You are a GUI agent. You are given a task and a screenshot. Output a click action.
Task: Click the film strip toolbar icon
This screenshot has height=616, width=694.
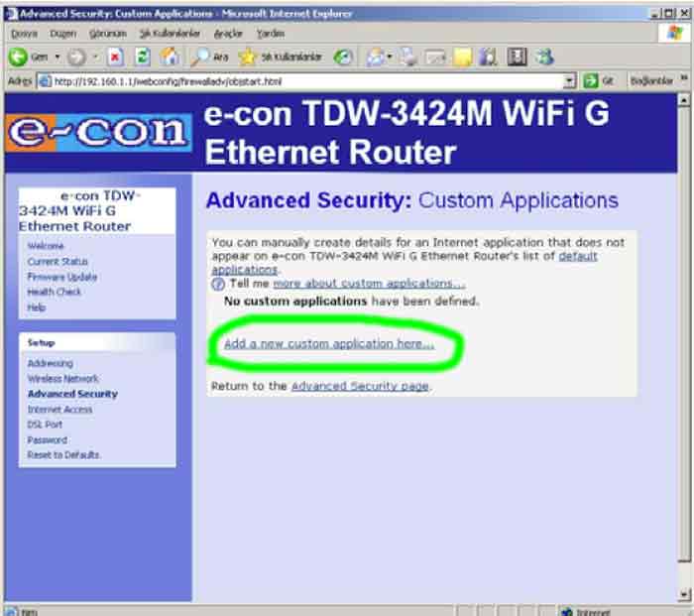pyautogui.click(x=517, y=57)
